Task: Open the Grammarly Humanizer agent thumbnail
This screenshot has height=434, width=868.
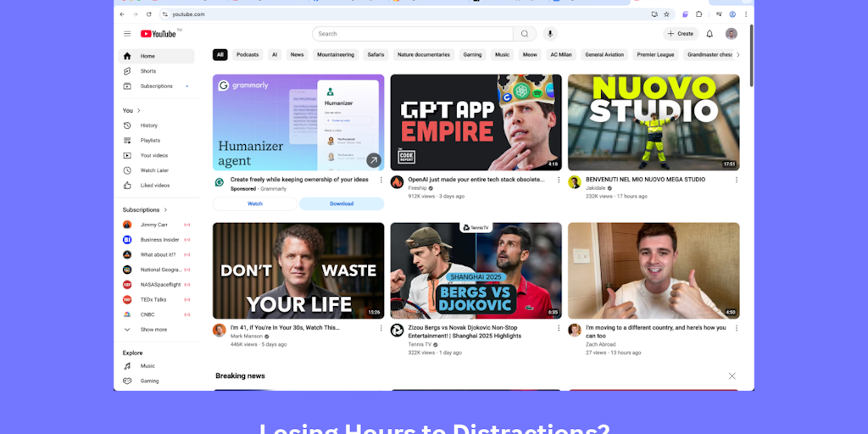Action: [x=298, y=122]
